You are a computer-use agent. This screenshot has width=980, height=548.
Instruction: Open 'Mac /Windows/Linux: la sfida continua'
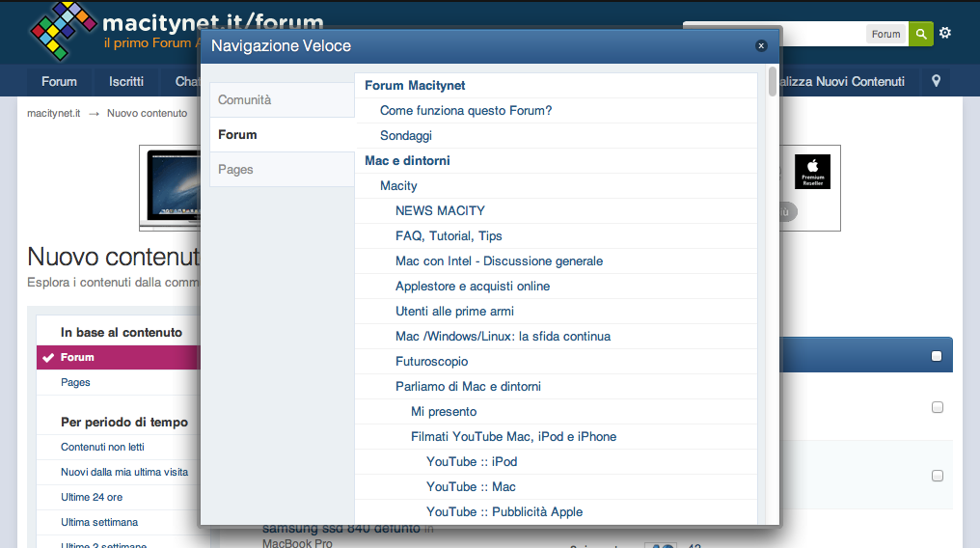click(503, 336)
